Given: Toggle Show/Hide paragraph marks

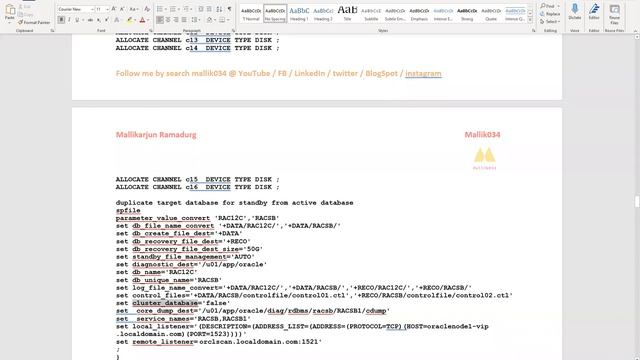Looking at the screenshot, I should point(229,9).
